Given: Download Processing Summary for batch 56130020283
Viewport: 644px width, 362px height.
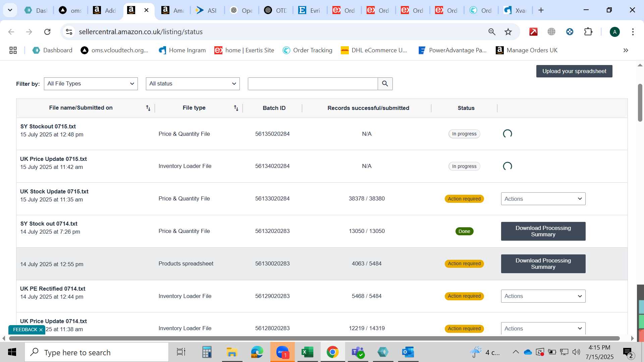Looking at the screenshot, I should click(543, 264).
